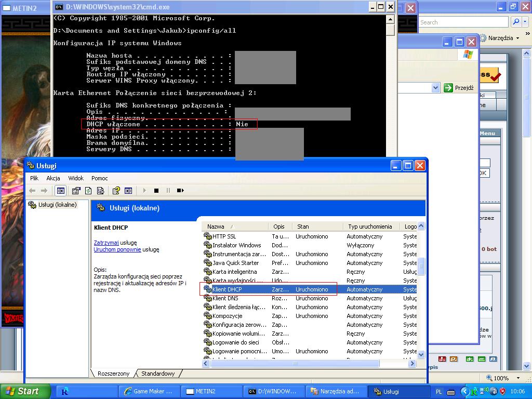Screen dimensions: 532x399
Task: Switch to the Rozszerzony tab
Action: click(x=113, y=373)
